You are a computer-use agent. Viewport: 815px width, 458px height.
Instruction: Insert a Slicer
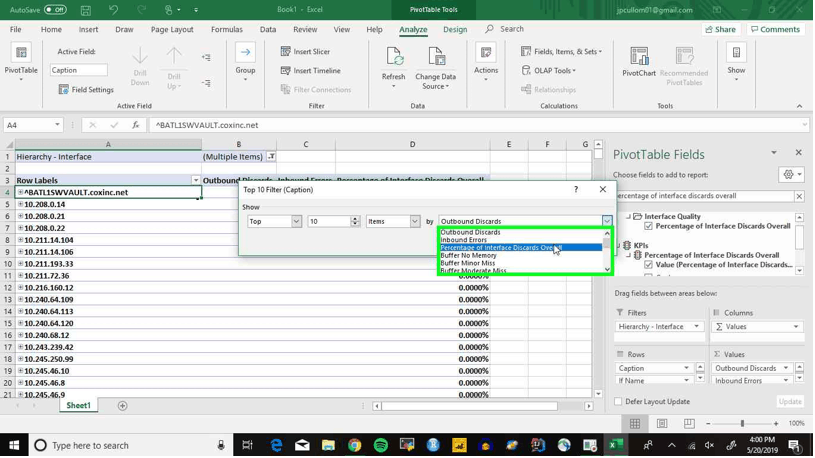click(x=306, y=51)
